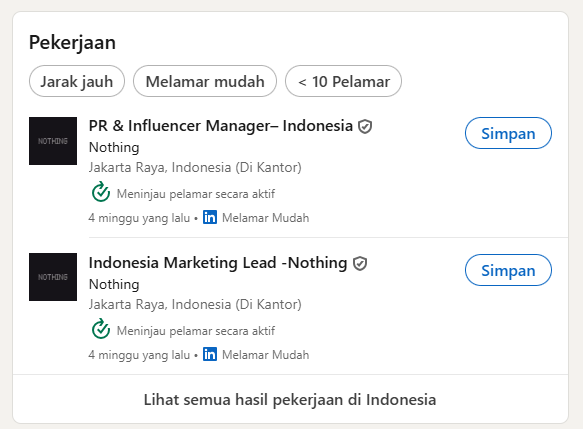Click Meninjau pelamar secara aktif under Marketing Lead
Viewport: 583px width, 429px height.
pos(196,330)
